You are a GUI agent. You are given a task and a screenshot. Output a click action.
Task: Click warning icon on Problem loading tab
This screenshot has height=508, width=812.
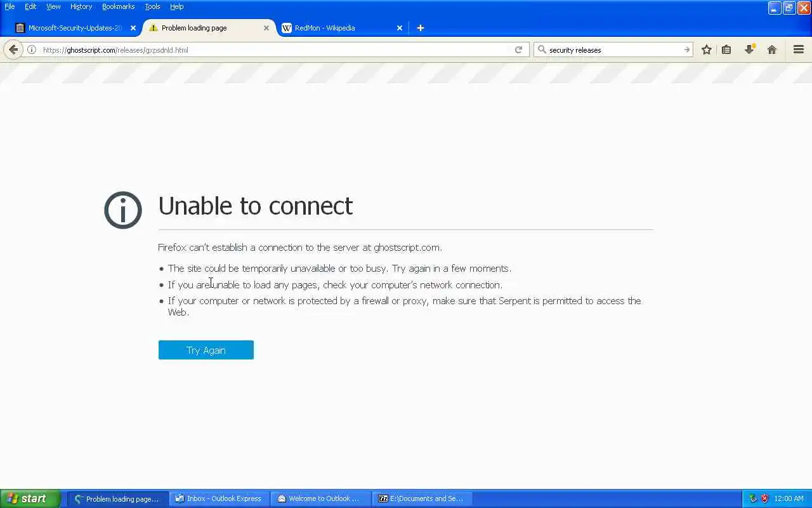pyautogui.click(x=153, y=28)
